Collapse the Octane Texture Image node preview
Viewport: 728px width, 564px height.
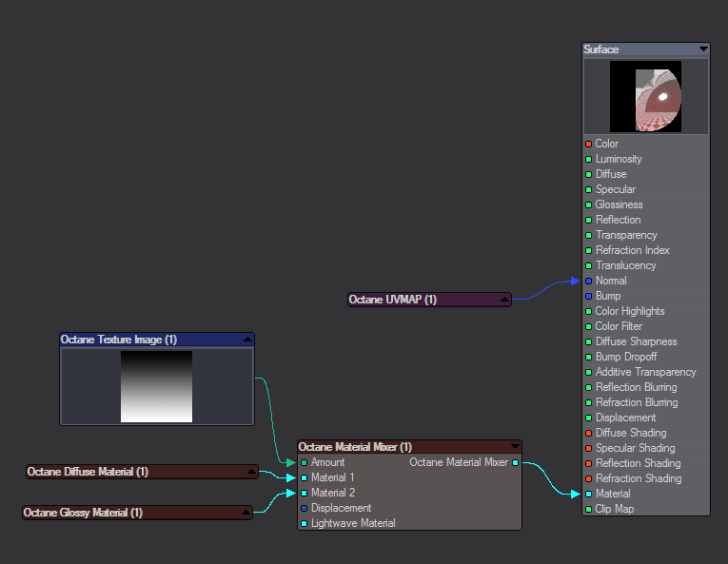[x=248, y=340]
